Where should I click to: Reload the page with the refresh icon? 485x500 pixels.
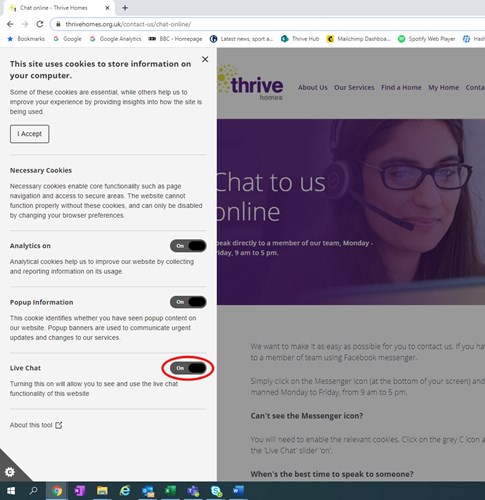[40, 24]
